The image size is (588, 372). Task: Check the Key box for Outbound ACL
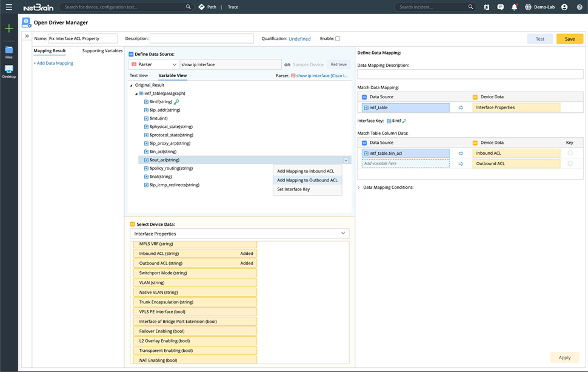pyautogui.click(x=570, y=163)
